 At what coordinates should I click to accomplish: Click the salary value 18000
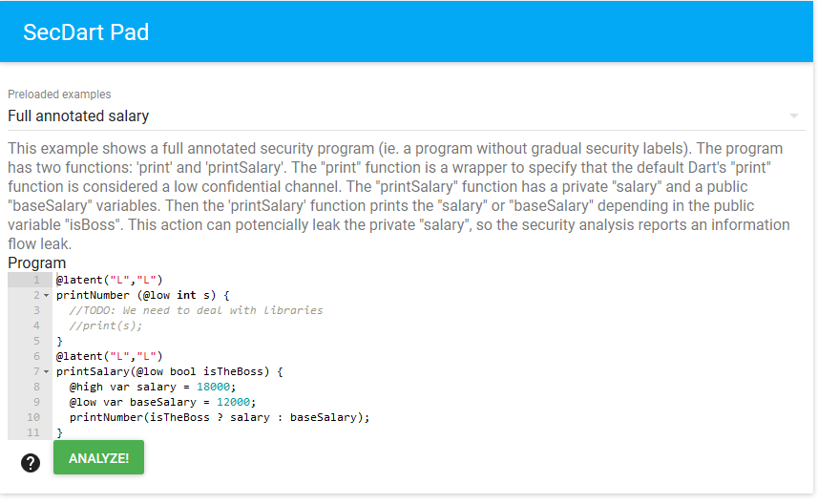(213, 388)
